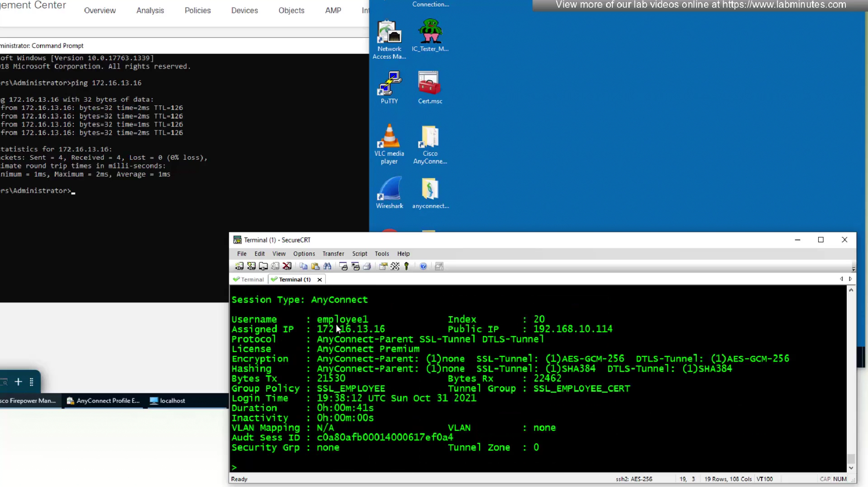The width and height of the screenshot is (868, 487).
Task: Click the Quick Connect lightning icon
Action: (x=251, y=266)
